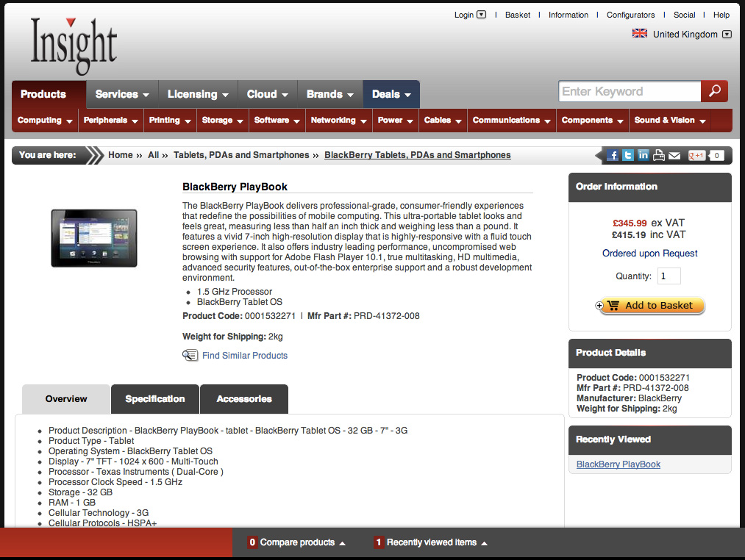This screenshot has width=745, height=560.
Task: Switch to the Accessories tab
Action: [x=244, y=399]
